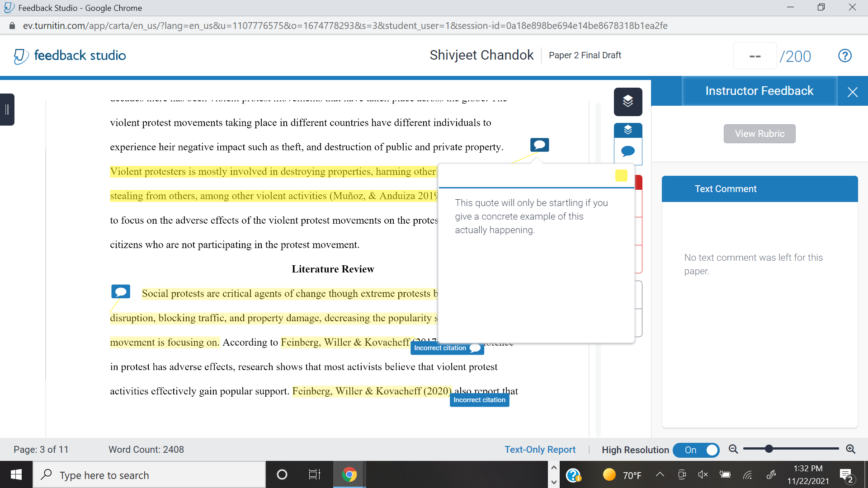This screenshot has width=868, height=488.
Task: Open Cortana circle icon
Action: point(282,474)
